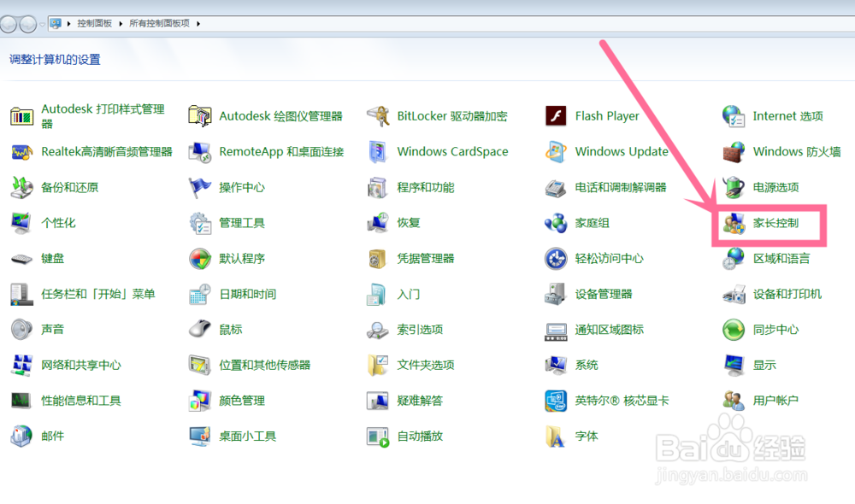This screenshot has width=855, height=504.
Task: Click the 备份和还原 icon
Action: pos(22,187)
